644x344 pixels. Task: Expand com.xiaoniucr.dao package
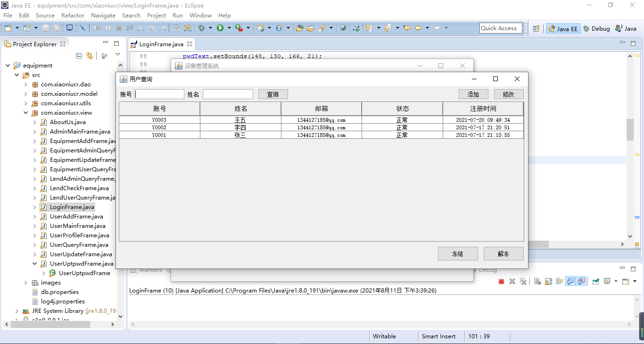pos(26,84)
